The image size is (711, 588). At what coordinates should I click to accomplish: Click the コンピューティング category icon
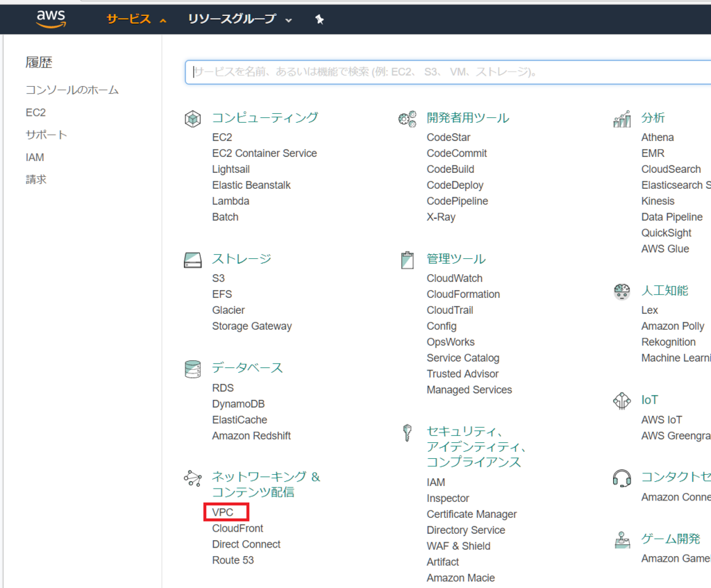click(193, 119)
